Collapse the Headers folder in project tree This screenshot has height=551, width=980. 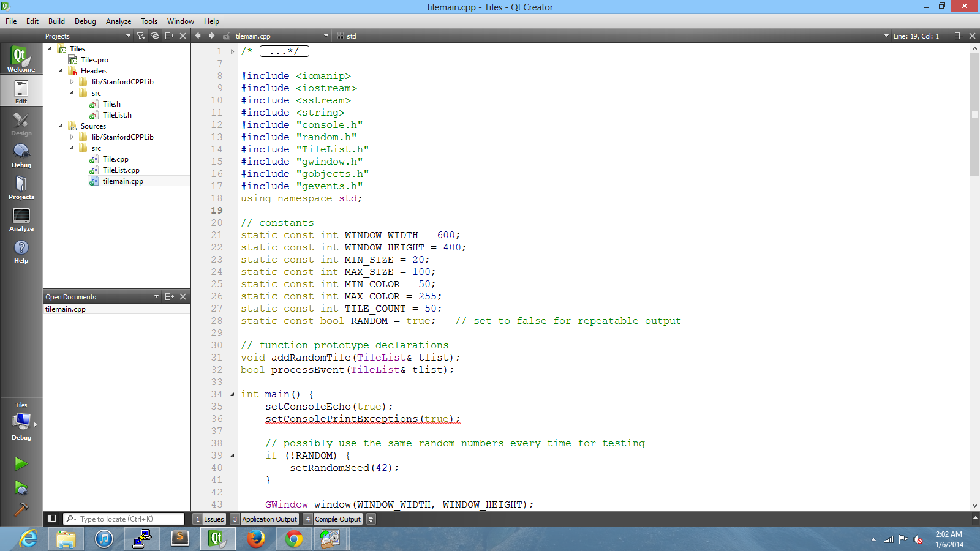[61, 71]
